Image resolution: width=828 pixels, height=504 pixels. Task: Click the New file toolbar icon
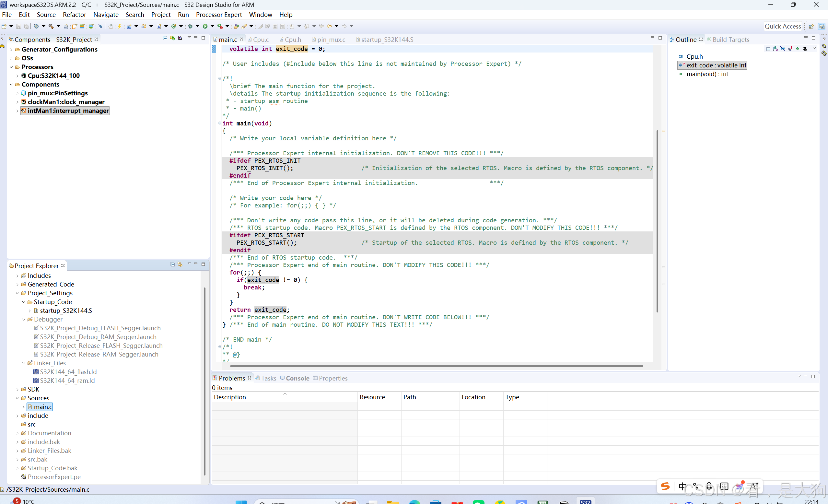pyautogui.click(x=4, y=26)
